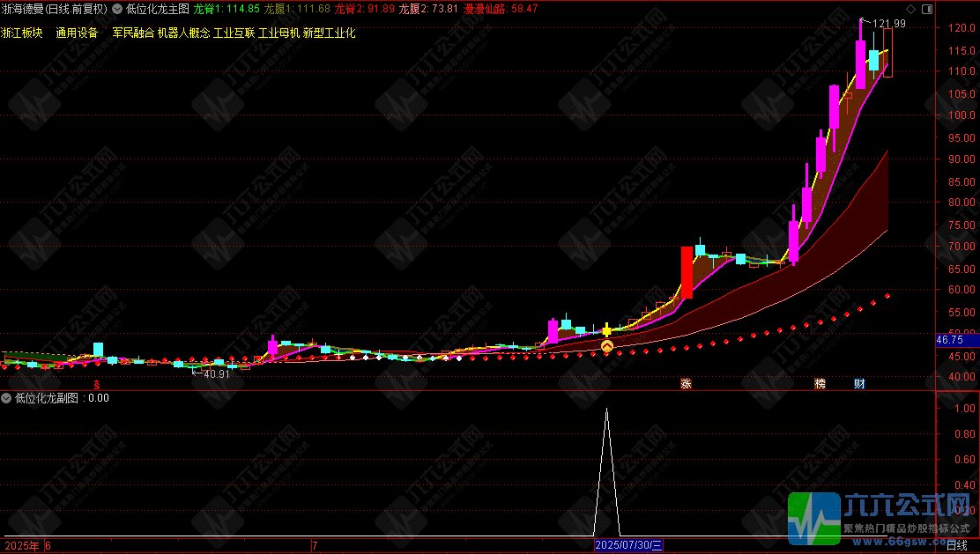Viewport: 980px width, 554px height.
Task: Click the 120.0 price axis label
Action: point(961,28)
